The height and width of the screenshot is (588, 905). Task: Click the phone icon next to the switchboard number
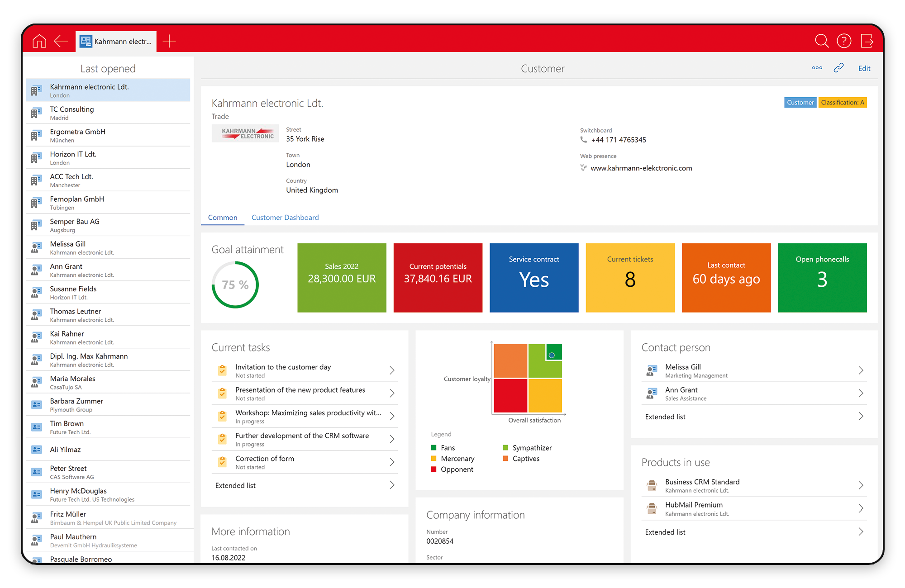(x=584, y=140)
